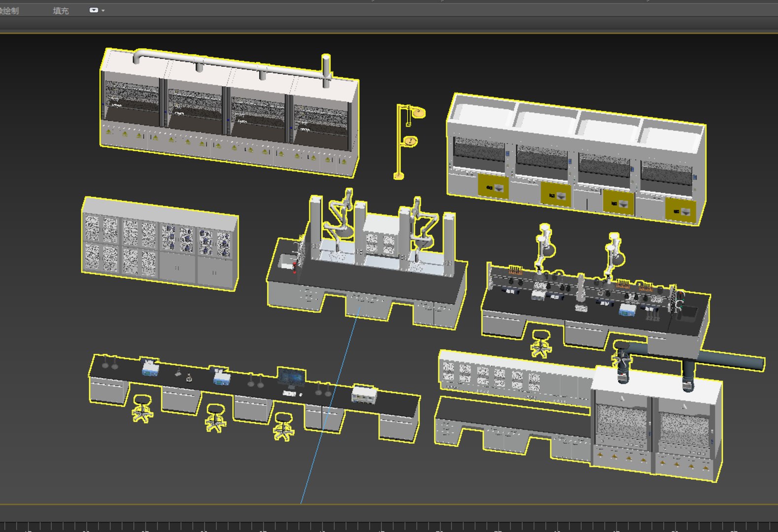Select the computer monitor on the long bench
This screenshot has height=532, width=778.
pyautogui.click(x=292, y=377)
